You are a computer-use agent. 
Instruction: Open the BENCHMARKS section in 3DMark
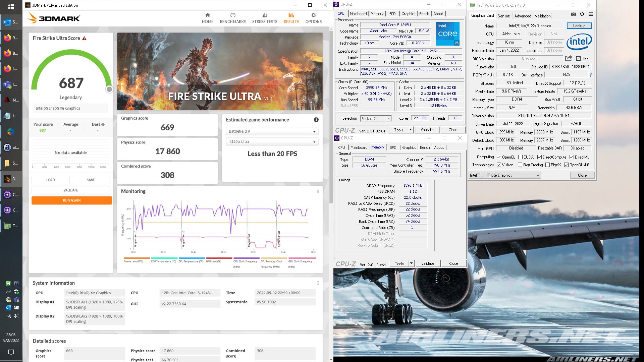click(x=233, y=18)
